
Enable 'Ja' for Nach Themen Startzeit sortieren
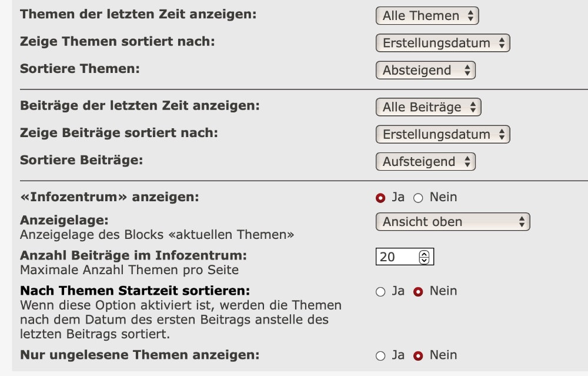380,292
